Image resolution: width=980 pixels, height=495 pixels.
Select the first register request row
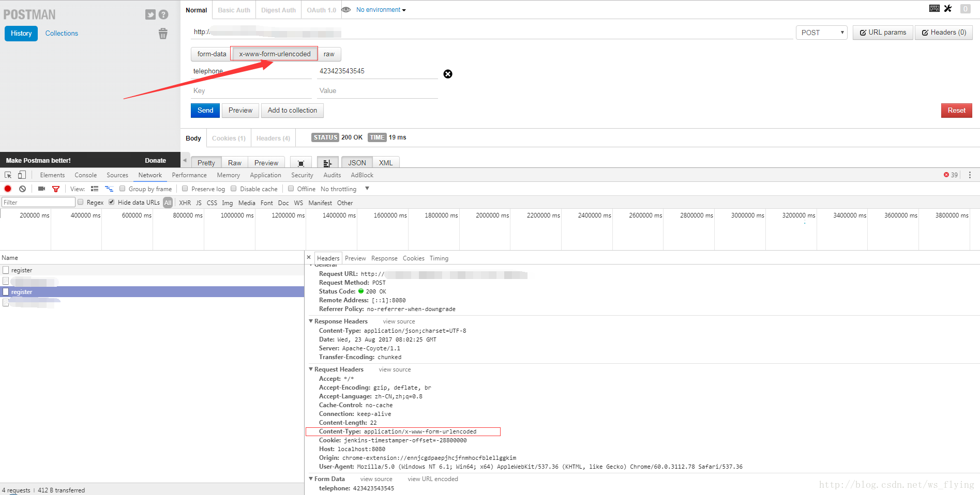(152, 270)
